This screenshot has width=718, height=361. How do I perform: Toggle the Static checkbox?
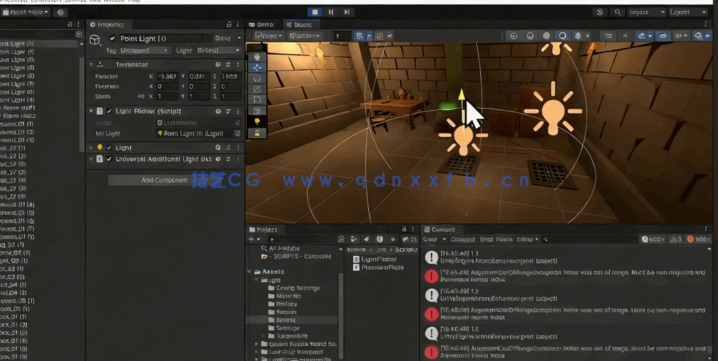(x=210, y=38)
